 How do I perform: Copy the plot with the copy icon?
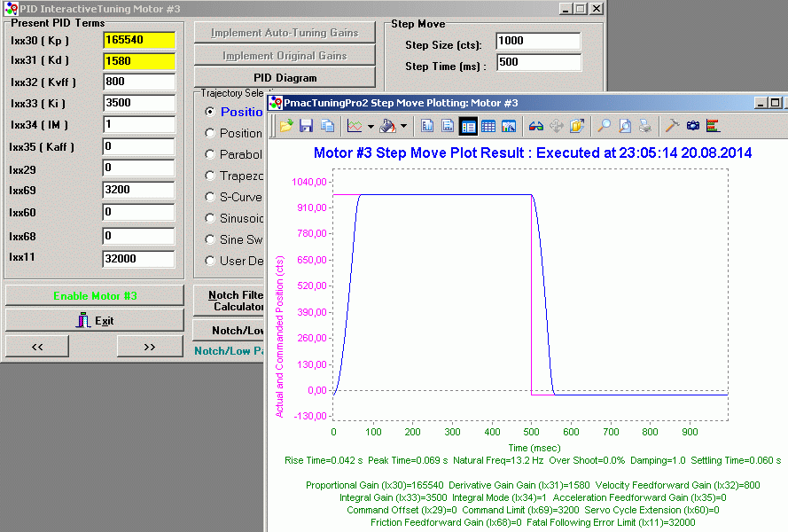click(327, 126)
